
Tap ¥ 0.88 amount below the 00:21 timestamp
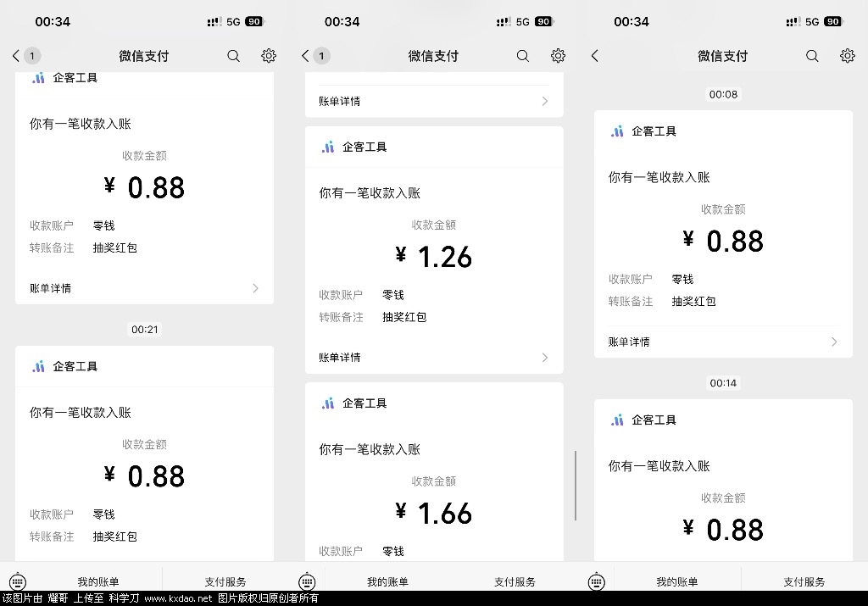click(x=144, y=476)
